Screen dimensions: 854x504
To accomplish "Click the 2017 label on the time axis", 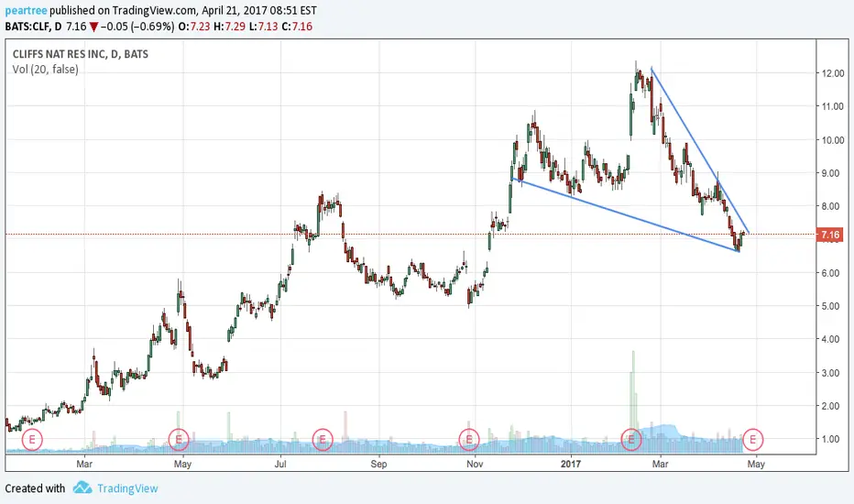I will [571, 464].
